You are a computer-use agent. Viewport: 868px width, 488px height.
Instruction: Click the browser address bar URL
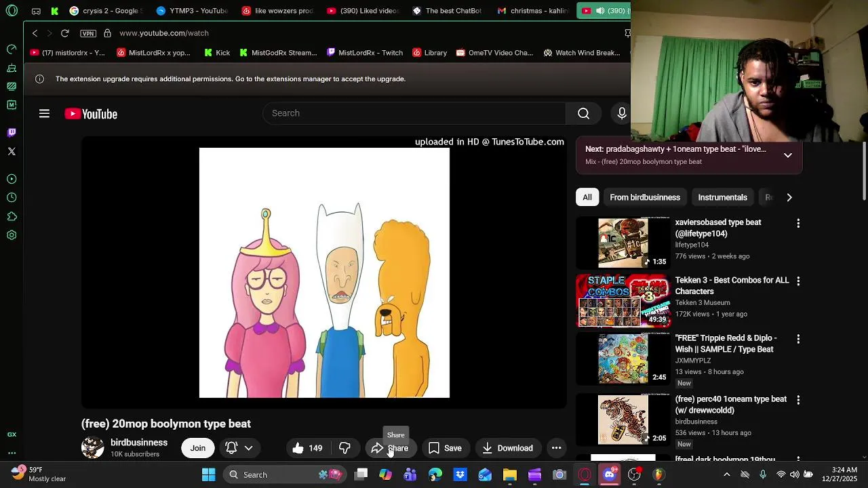tap(164, 33)
